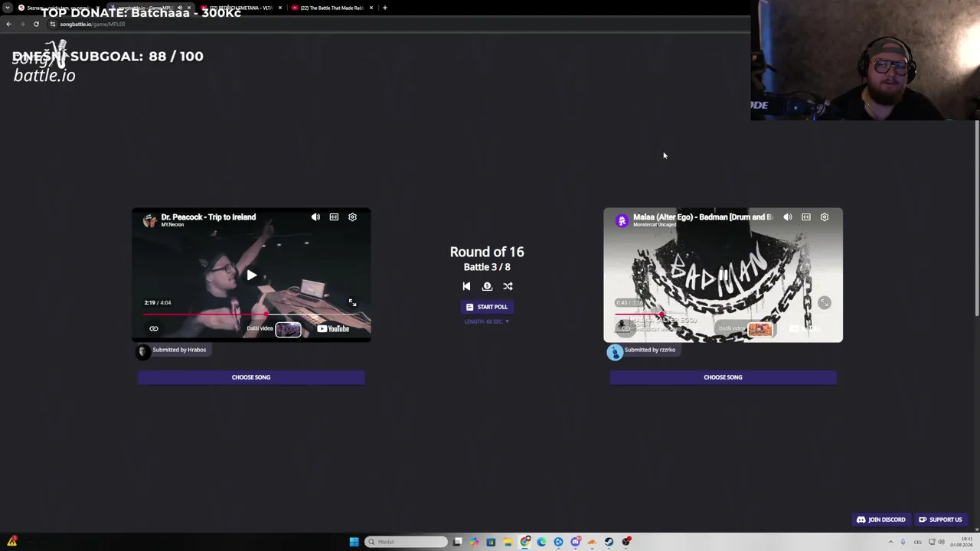Seek the Malaa Badman video progress bar

(723, 315)
